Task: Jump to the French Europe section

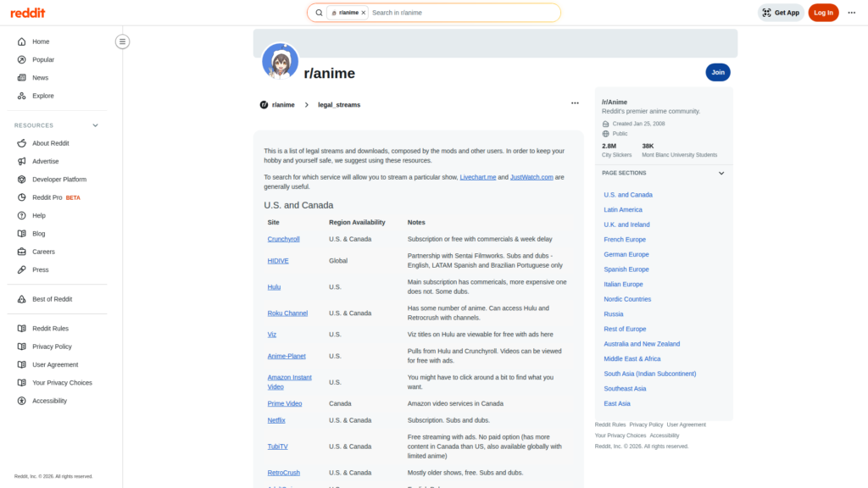Action: [624, 240]
